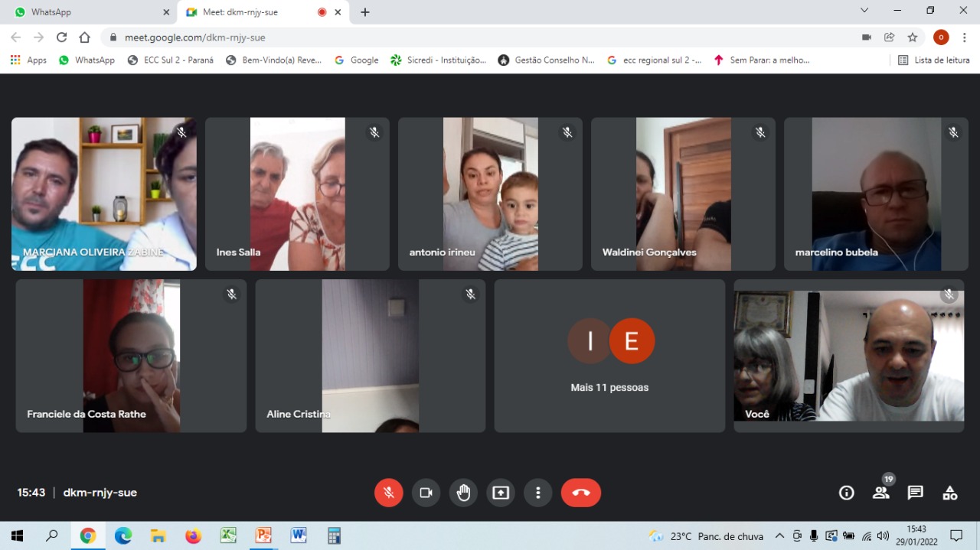Open a new browser tab
The height and width of the screenshot is (550, 980).
pyautogui.click(x=365, y=12)
